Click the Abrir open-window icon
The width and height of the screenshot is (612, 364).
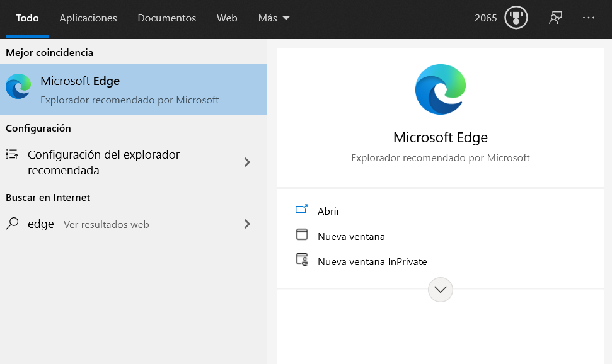pyautogui.click(x=301, y=210)
